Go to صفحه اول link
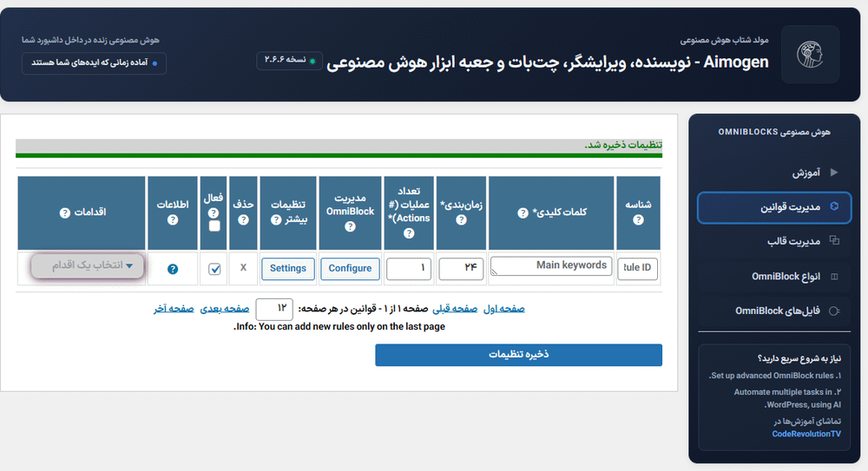The height and width of the screenshot is (471, 868). click(503, 309)
